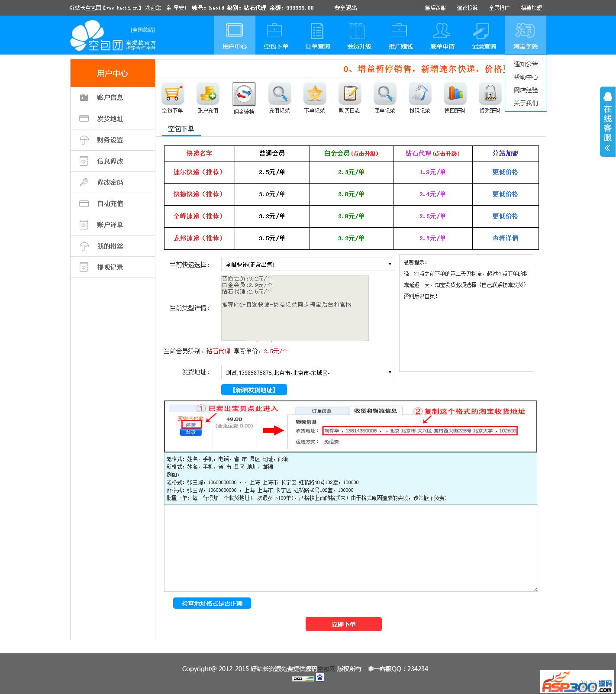This screenshot has width=616, height=694.
Task: Open 充值记录 magnifier icon
Action: point(279,94)
